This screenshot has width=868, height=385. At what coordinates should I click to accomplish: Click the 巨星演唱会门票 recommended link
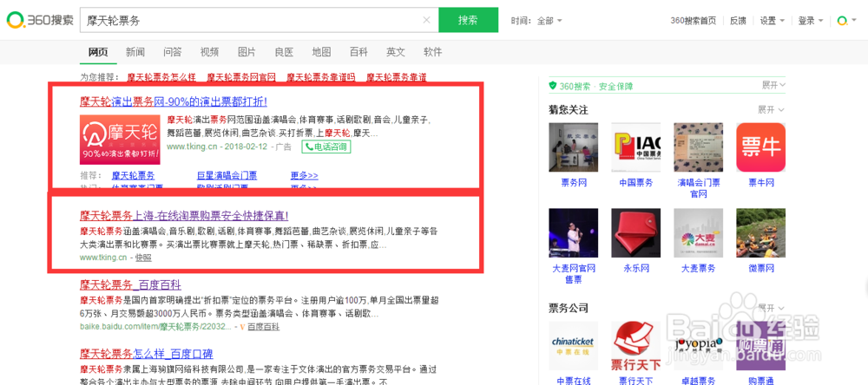227,176
